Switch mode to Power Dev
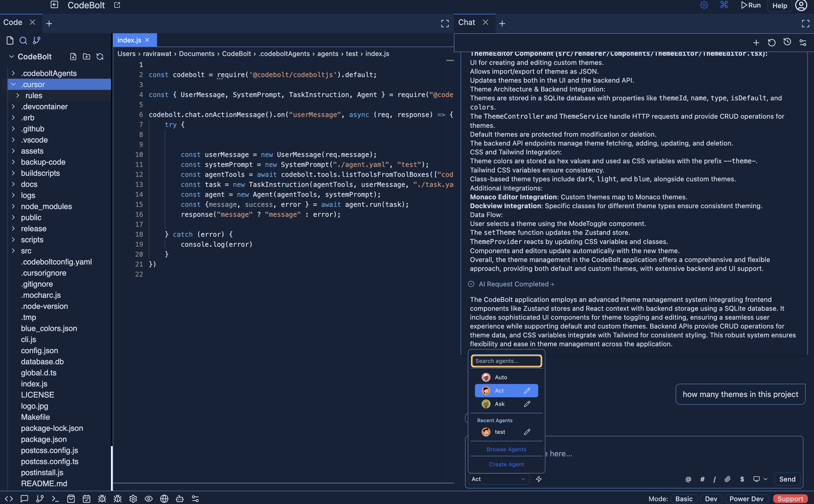This screenshot has height=504, width=814. pyautogui.click(x=746, y=499)
